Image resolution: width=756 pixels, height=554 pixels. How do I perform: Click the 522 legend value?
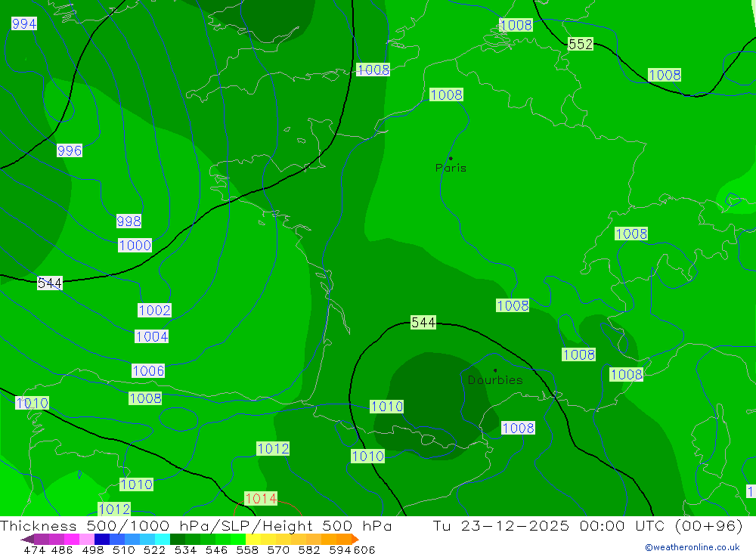[x=155, y=549]
